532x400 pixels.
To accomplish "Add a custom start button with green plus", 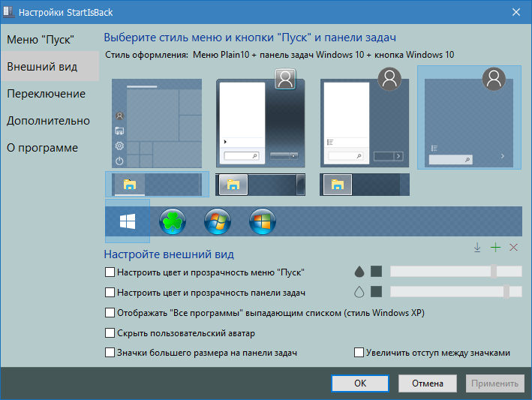I will 495,248.
